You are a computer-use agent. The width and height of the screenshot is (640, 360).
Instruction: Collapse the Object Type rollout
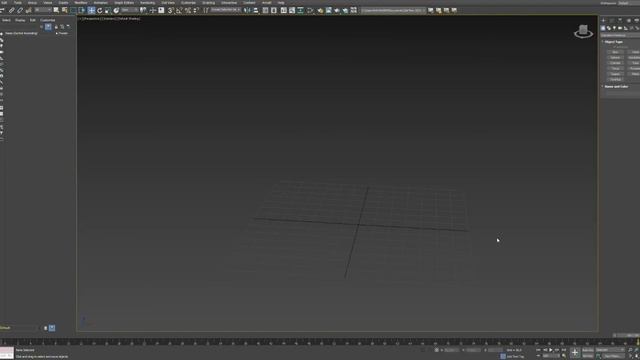click(x=613, y=42)
